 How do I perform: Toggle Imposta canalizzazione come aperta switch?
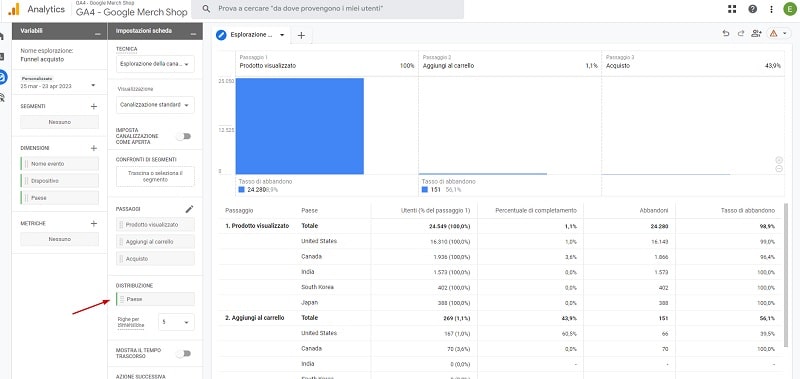pos(183,136)
